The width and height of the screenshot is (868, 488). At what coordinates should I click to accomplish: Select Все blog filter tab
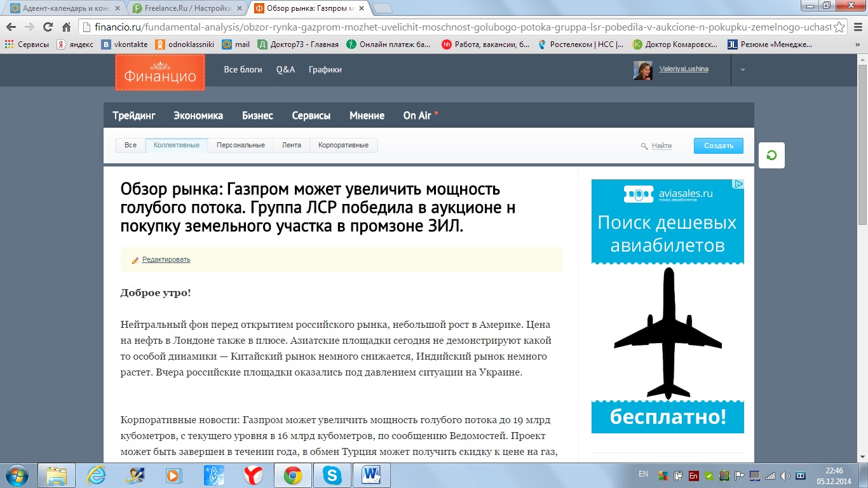point(130,146)
